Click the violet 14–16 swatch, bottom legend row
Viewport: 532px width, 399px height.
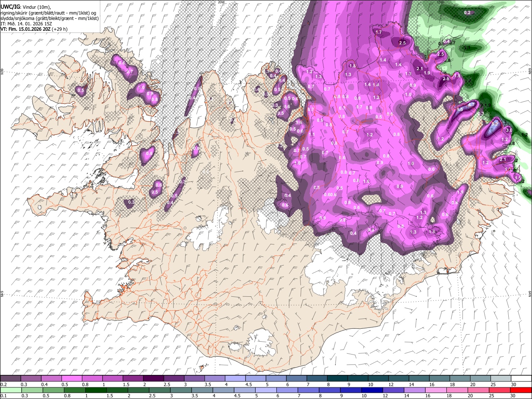pos(415,390)
